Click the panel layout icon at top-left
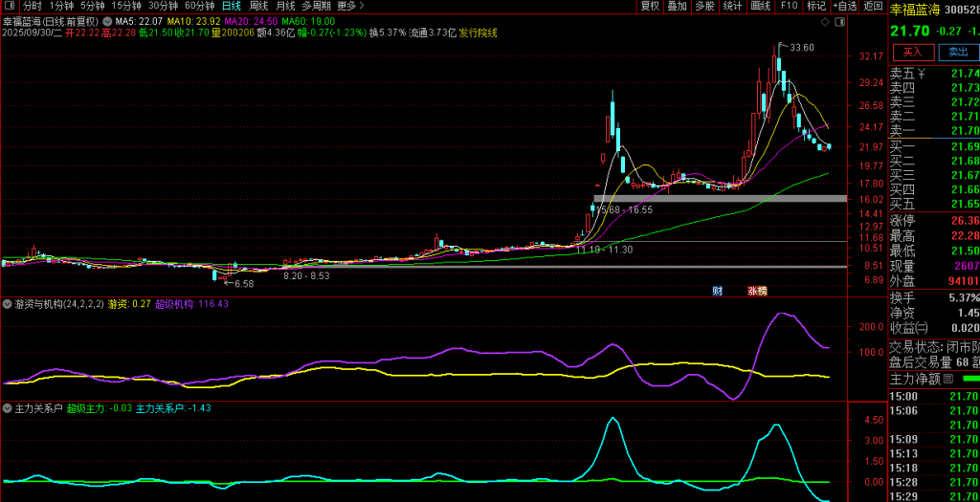980x502 pixels. (x=9, y=6)
